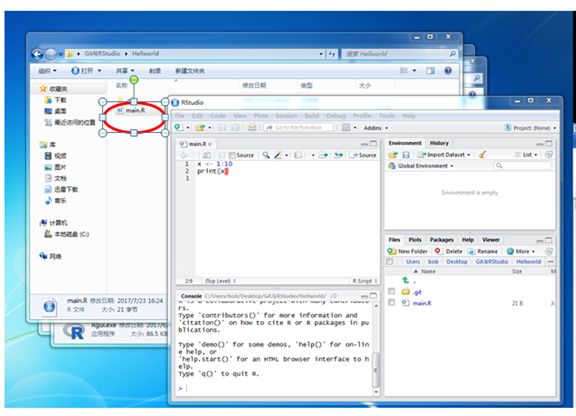Click the show in new window icon in editor
Image resolution: width=576 pixels, height=416 pixels.
tap(207, 155)
